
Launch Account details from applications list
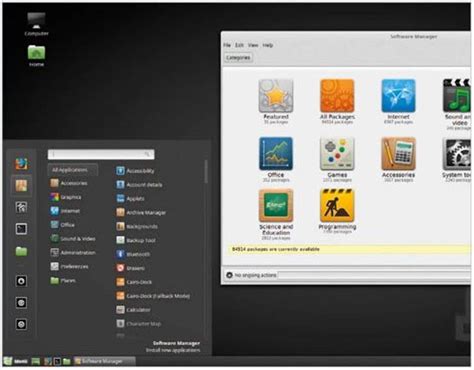(x=139, y=185)
